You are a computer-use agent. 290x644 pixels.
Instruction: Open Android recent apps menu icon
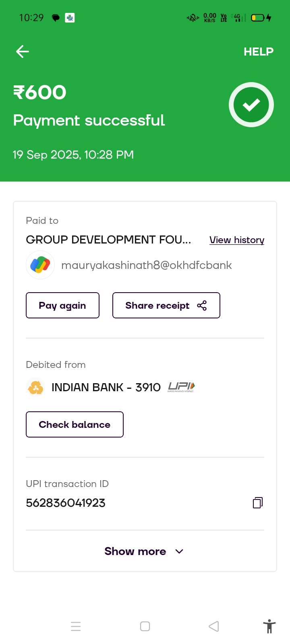[x=76, y=626]
